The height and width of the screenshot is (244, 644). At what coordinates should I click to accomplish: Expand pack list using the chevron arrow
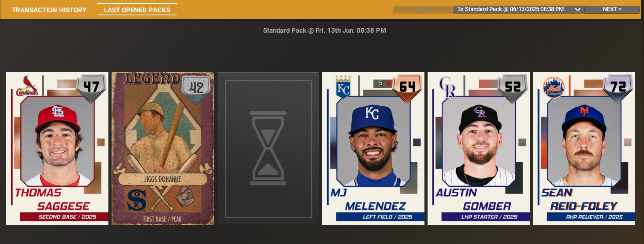coord(577,9)
